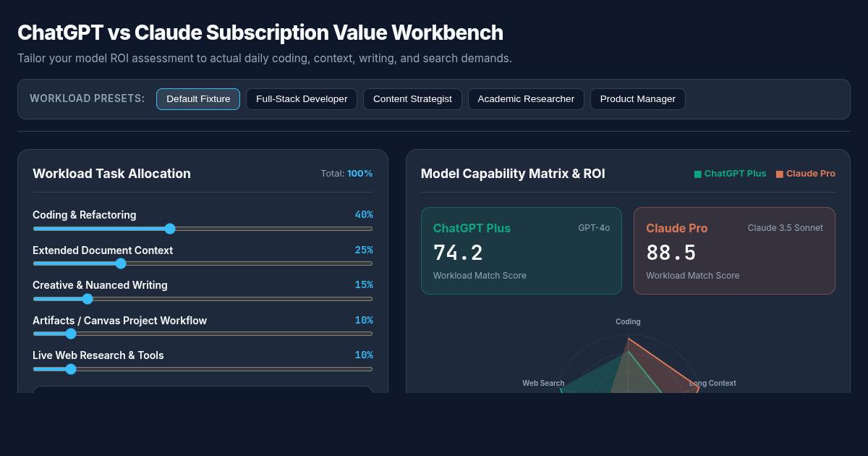Click the Model Capability Matrix & ROI heading
This screenshot has width=868, height=456.
tap(513, 174)
